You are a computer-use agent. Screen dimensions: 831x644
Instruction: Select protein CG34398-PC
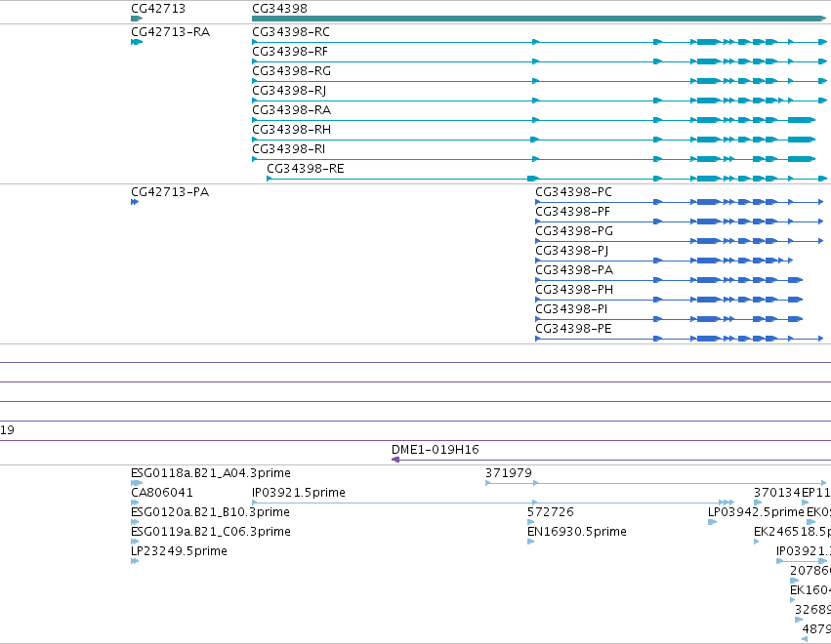click(x=573, y=191)
